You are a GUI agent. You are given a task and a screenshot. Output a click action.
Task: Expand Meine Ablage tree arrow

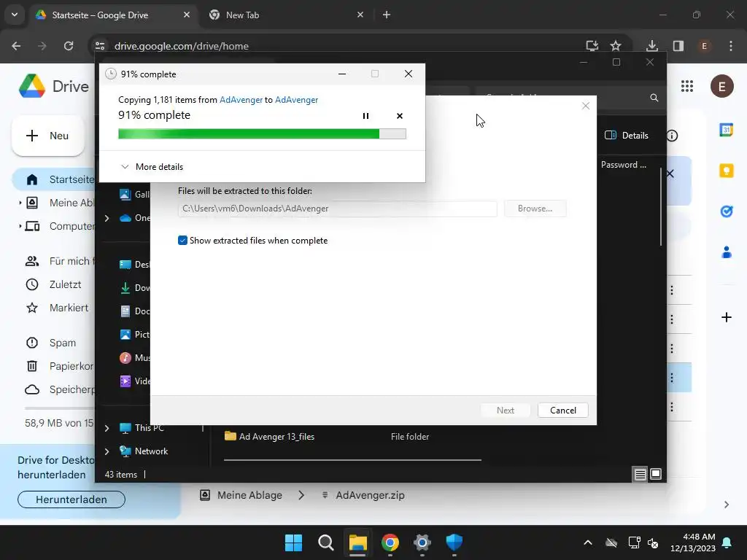pyautogui.click(x=20, y=203)
